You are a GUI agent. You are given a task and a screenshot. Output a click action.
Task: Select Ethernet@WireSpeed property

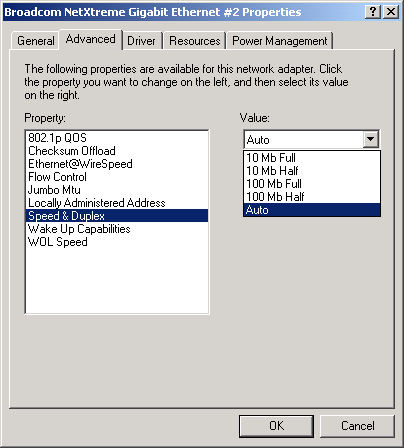point(117,164)
